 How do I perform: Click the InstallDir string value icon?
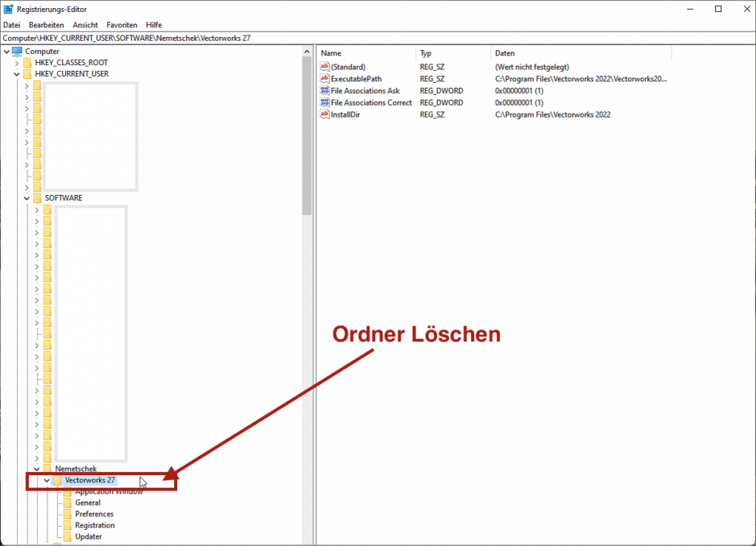point(324,115)
